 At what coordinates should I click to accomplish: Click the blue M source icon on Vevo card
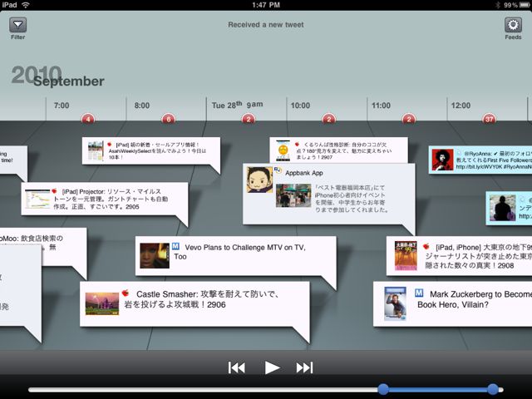pos(175,246)
